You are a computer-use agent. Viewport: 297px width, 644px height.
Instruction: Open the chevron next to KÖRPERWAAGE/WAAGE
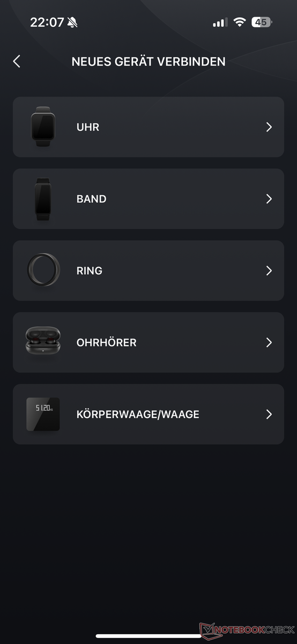[x=269, y=414]
